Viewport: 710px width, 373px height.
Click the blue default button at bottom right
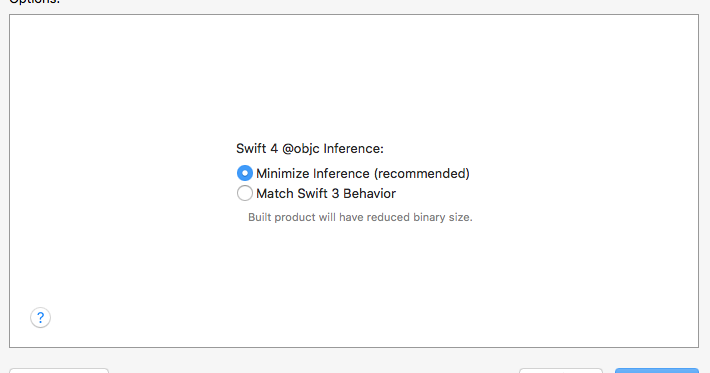pyautogui.click(x=657, y=371)
